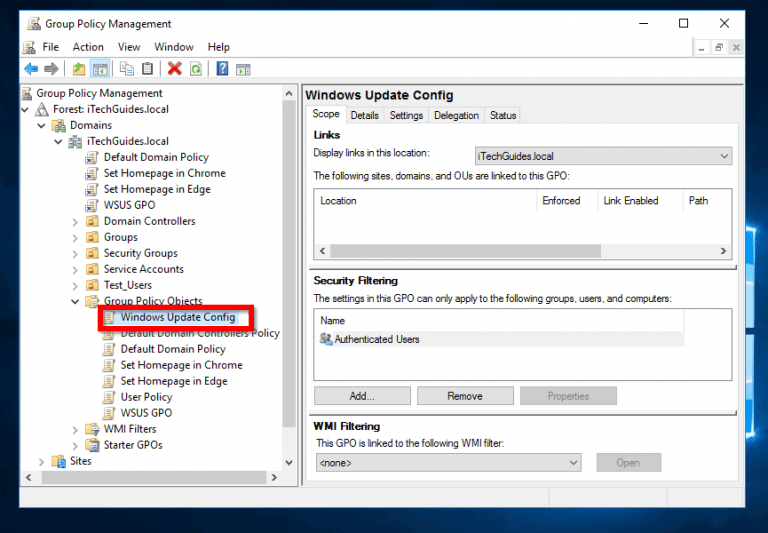Toggle Show/Hide Console Tree icon

tap(100, 69)
